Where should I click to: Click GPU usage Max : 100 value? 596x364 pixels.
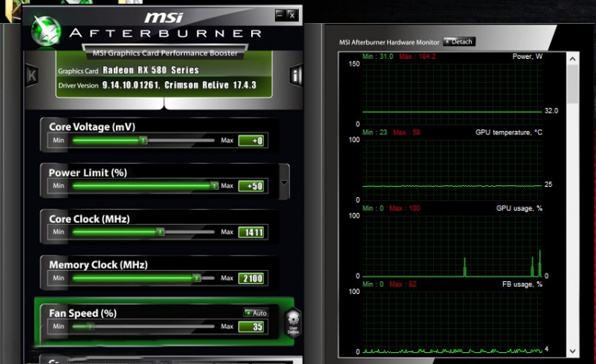[404, 208]
